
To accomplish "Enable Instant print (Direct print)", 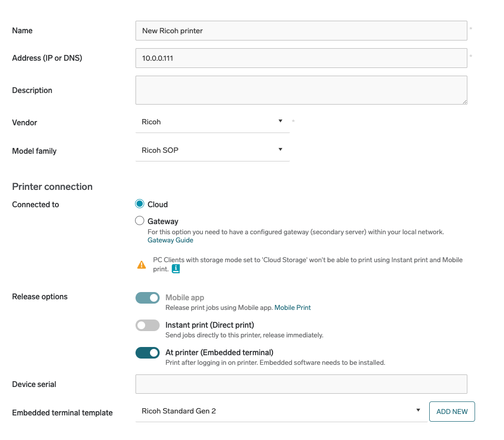I will click(x=148, y=325).
